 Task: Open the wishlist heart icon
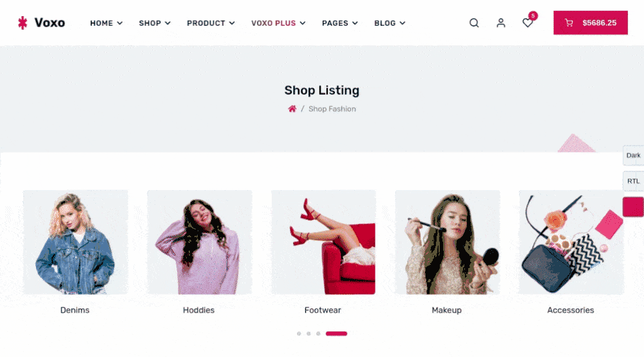pyautogui.click(x=528, y=23)
